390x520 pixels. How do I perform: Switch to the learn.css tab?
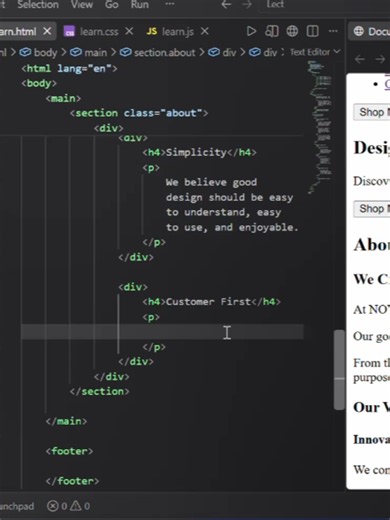point(99,32)
